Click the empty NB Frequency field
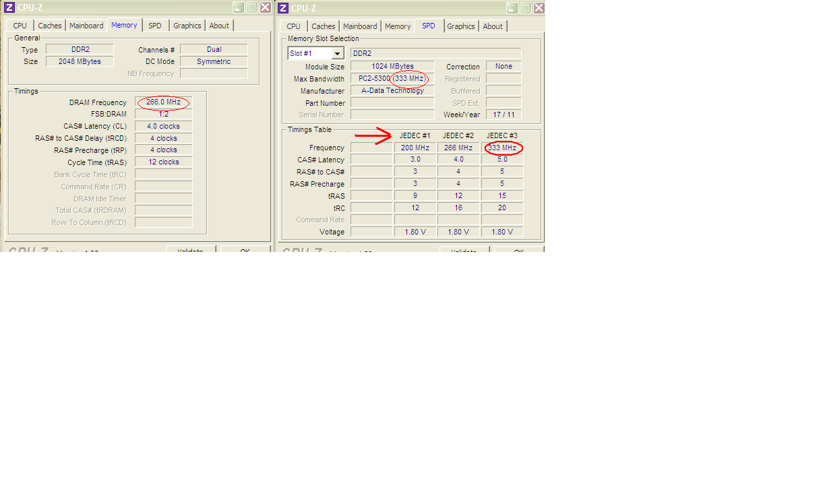The width and height of the screenshot is (821, 504). click(x=214, y=73)
